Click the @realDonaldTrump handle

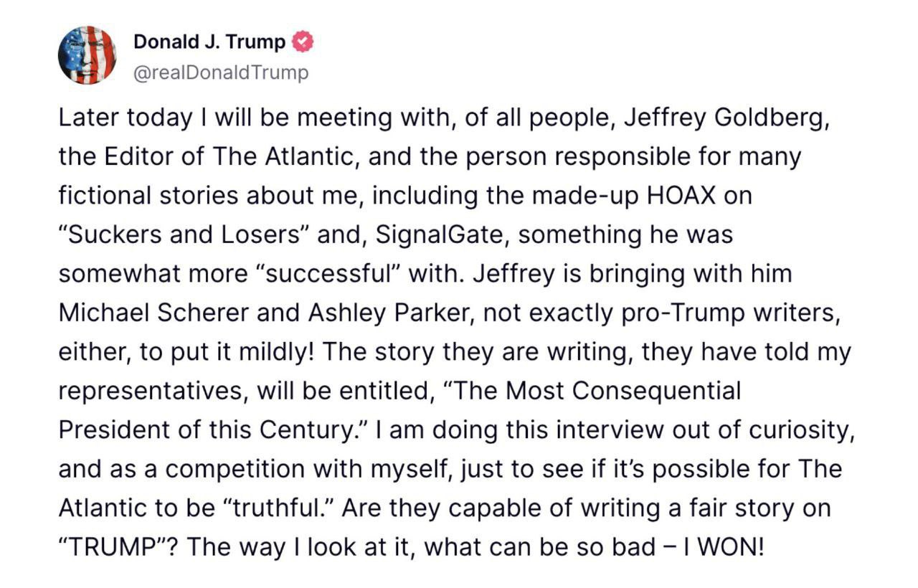221,72
